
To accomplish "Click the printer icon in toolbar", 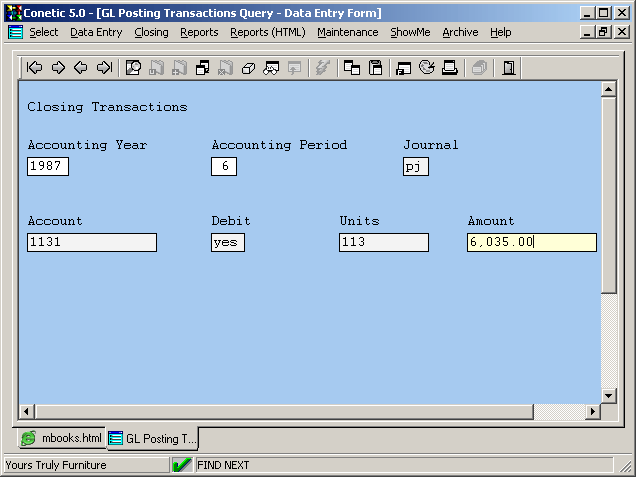I will click(x=450, y=68).
